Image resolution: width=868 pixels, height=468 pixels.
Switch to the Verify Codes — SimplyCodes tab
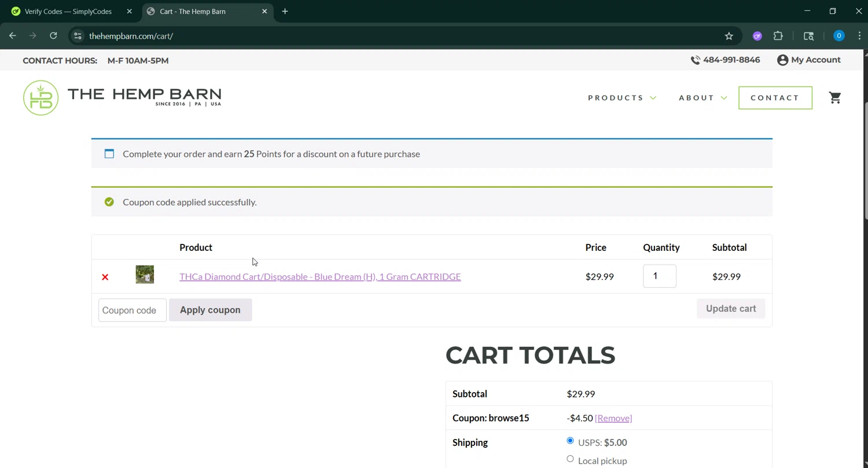68,11
